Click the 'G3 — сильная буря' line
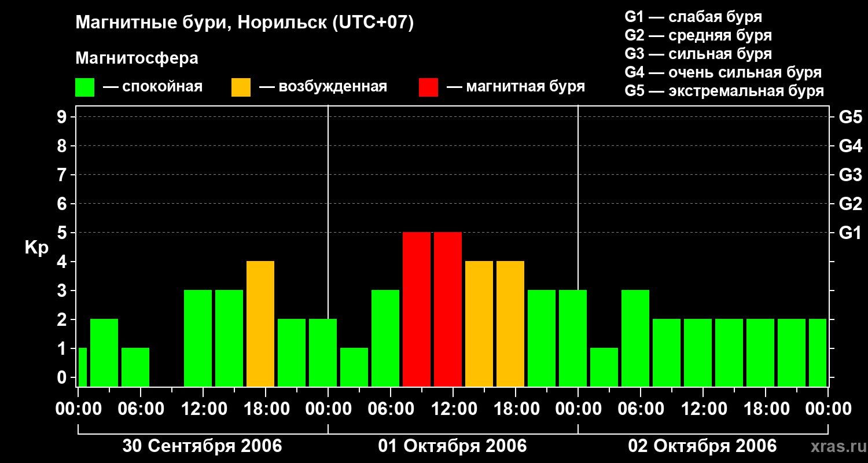 (x=698, y=54)
